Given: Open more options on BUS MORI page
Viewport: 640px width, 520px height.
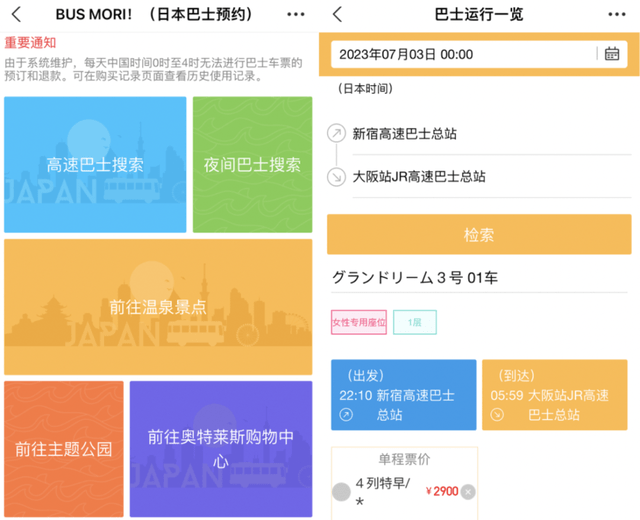Looking at the screenshot, I should pyautogui.click(x=296, y=14).
